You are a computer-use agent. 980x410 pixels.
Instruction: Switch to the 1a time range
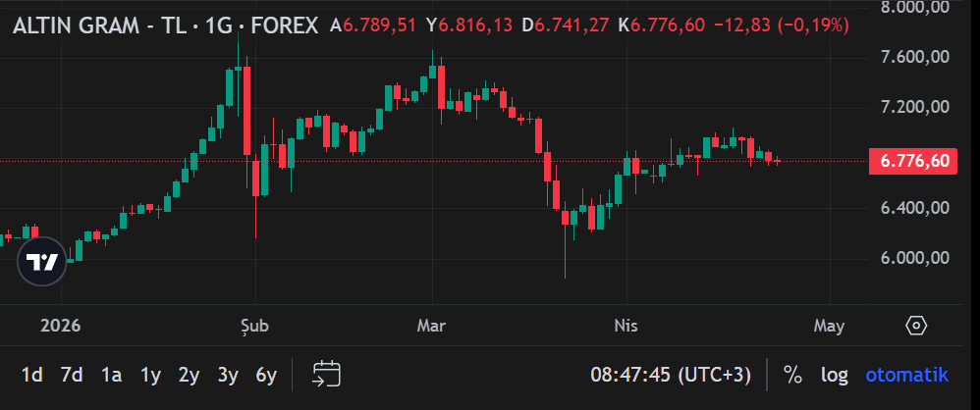click(x=111, y=375)
